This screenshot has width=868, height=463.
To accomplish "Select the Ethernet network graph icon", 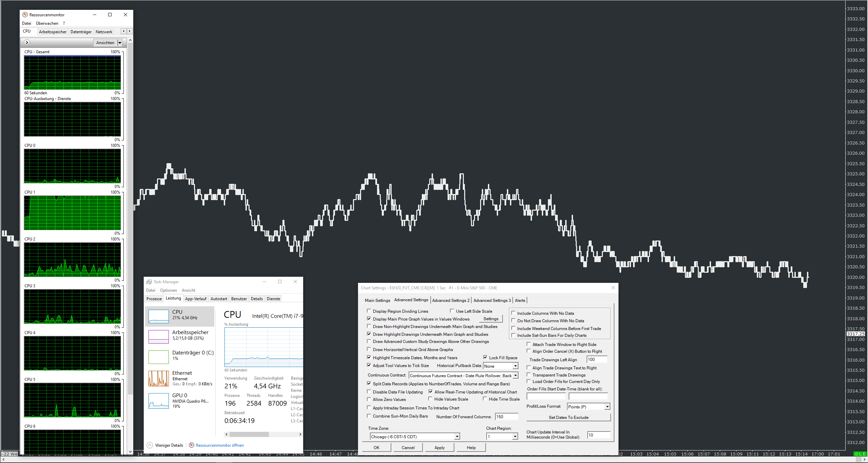I will click(158, 378).
